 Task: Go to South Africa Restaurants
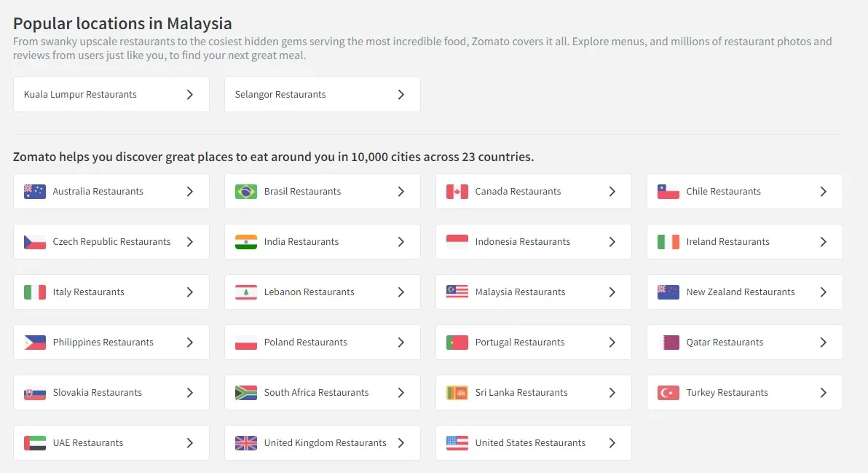pyautogui.click(x=322, y=393)
